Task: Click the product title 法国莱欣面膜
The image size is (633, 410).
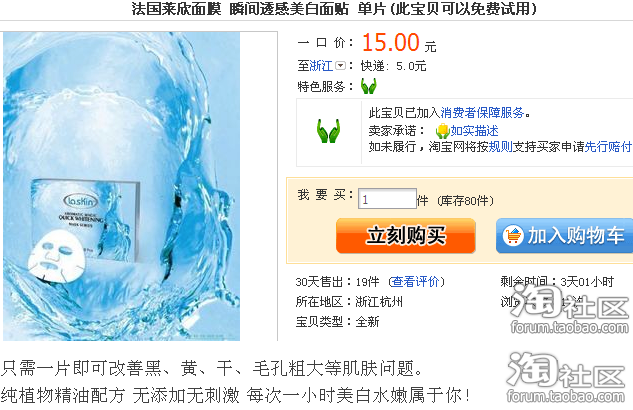Action: [176, 8]
